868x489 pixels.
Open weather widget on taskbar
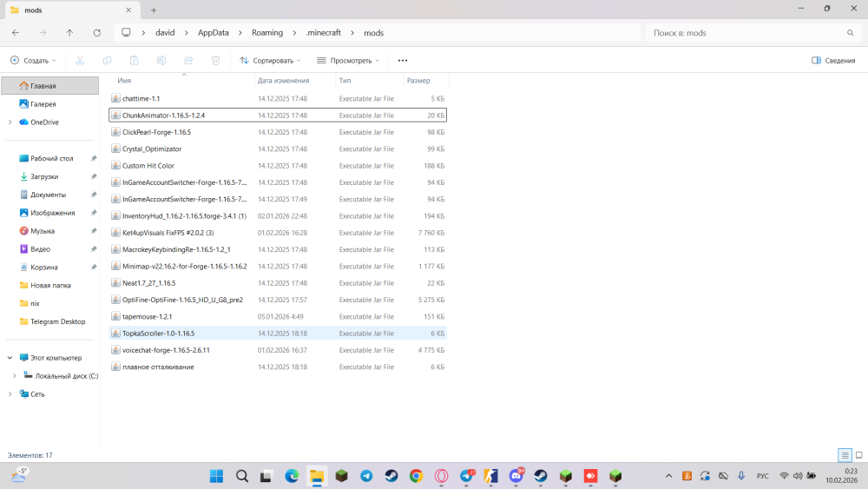pyautogui.click(x=19, y=475)
